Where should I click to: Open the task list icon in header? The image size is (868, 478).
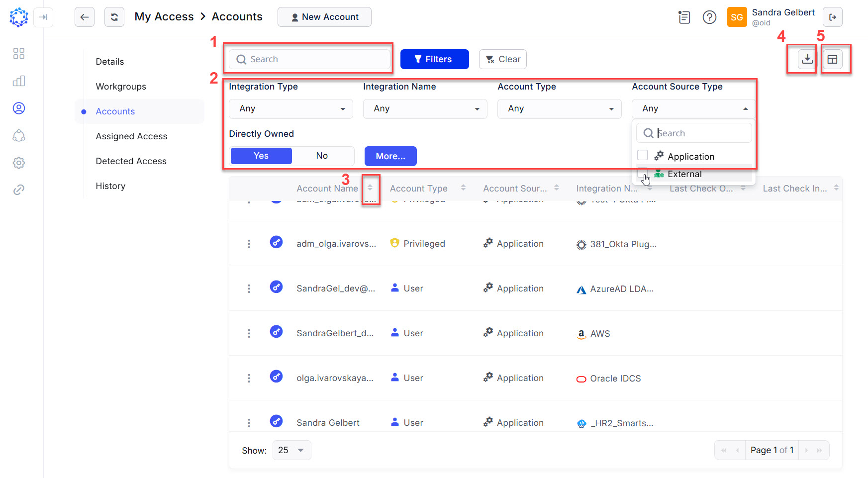point(684,17)
